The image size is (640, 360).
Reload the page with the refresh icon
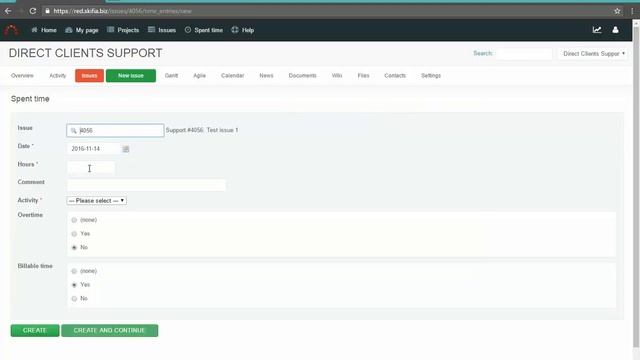[33, 11]
